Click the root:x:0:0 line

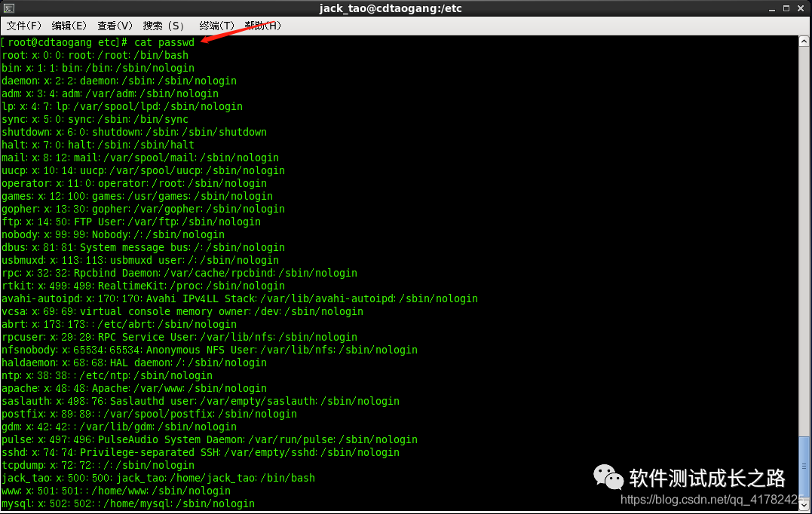tap(95, 55)
